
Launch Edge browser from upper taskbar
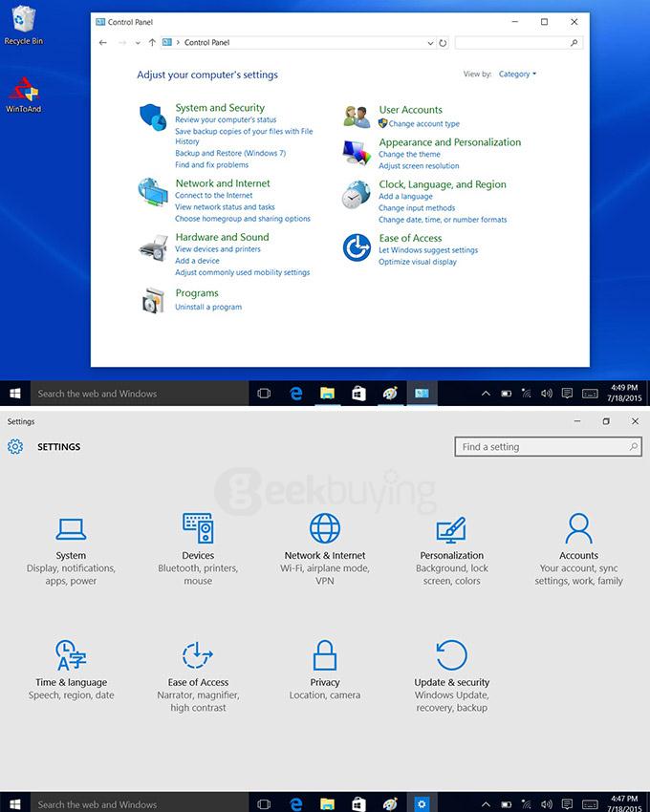coord(296,394)
